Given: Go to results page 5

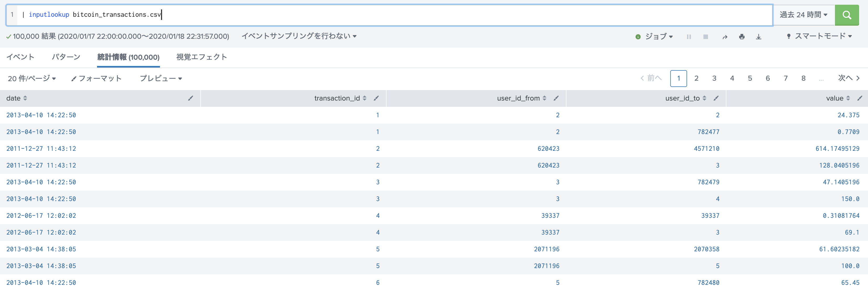Looking at the screenshot, I should pyautogui.click(x=750, y=78).
